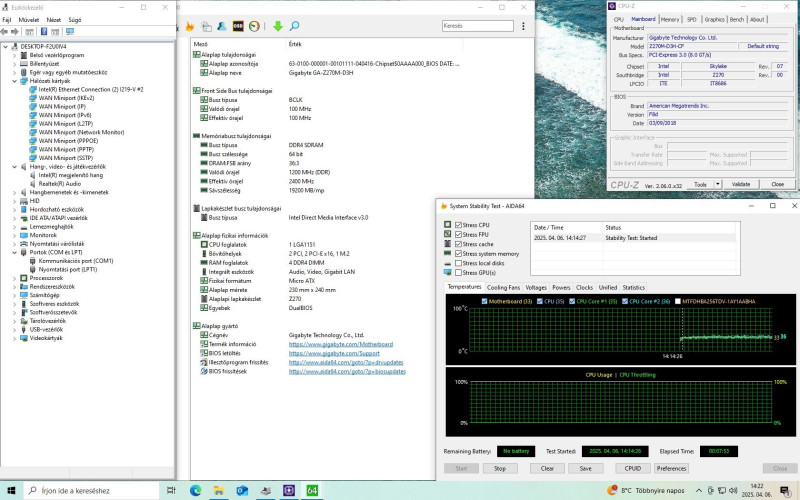Click the gauge benchmark icon in AIDA64 toolbar

[x=255, y=25]
